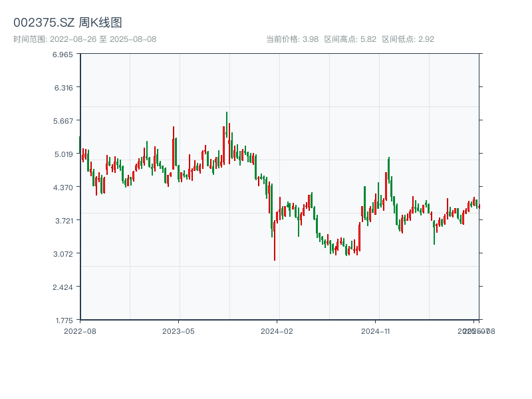Click the 2024-11 x-axis date label
Image resolution: width=532 pixels, height=399 pixels.
376,331
